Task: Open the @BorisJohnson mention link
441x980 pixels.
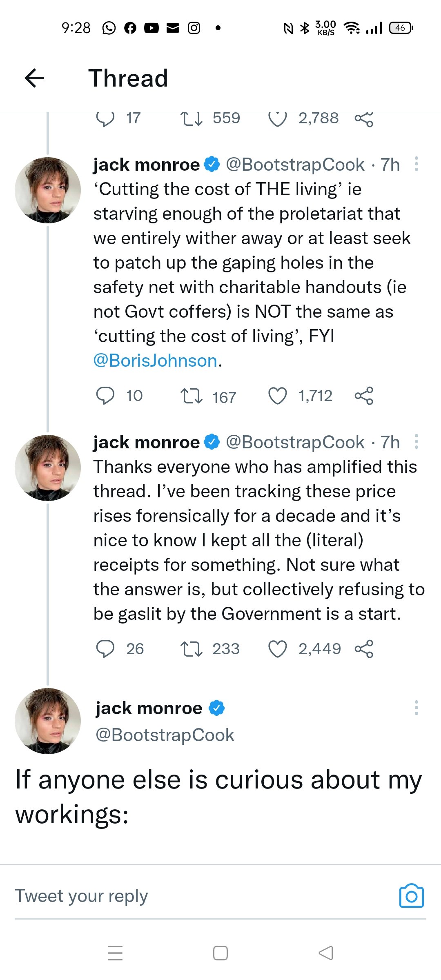Action: (155, 361)
